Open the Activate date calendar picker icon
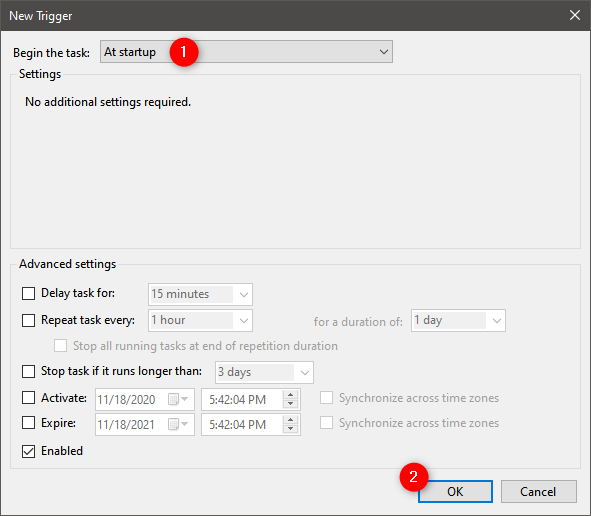591x516 pixels. click(x=178, y=399)
